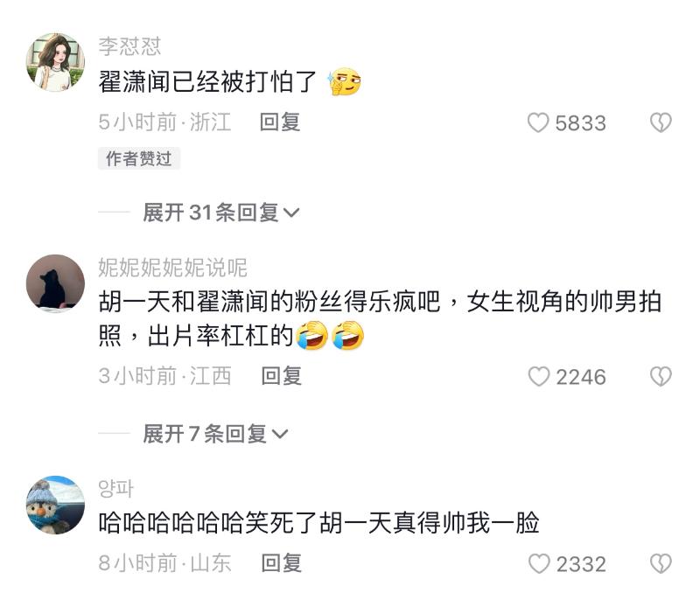This screenshot has height=593, width=700.
Task: Like 妮妮妮妮妮说呢's comment heart icon
Action: [539, 377]
